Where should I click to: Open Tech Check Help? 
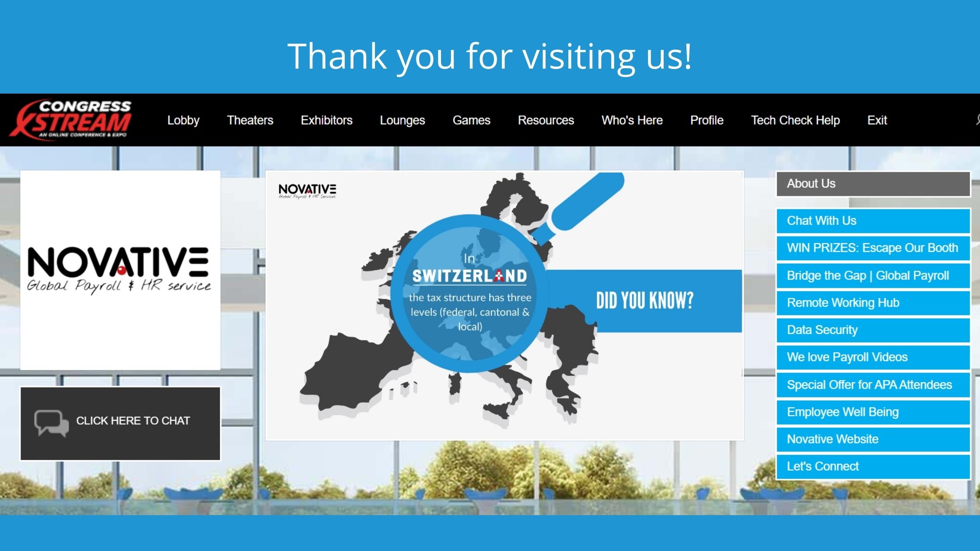795,120
